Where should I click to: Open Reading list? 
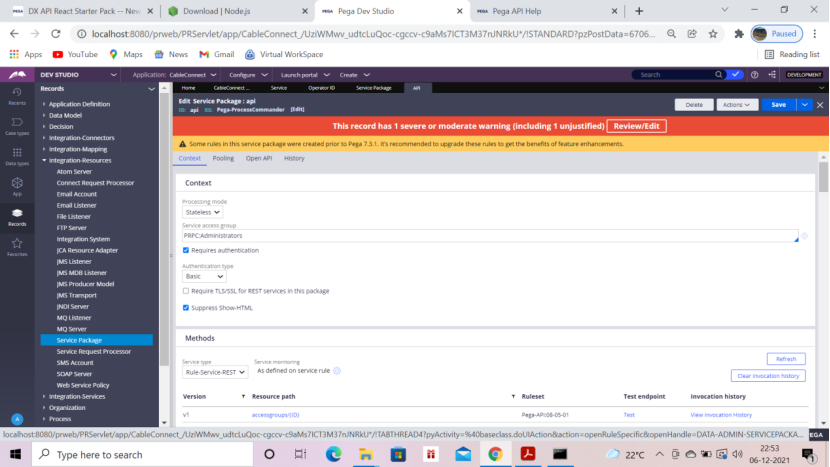(792, 54)
